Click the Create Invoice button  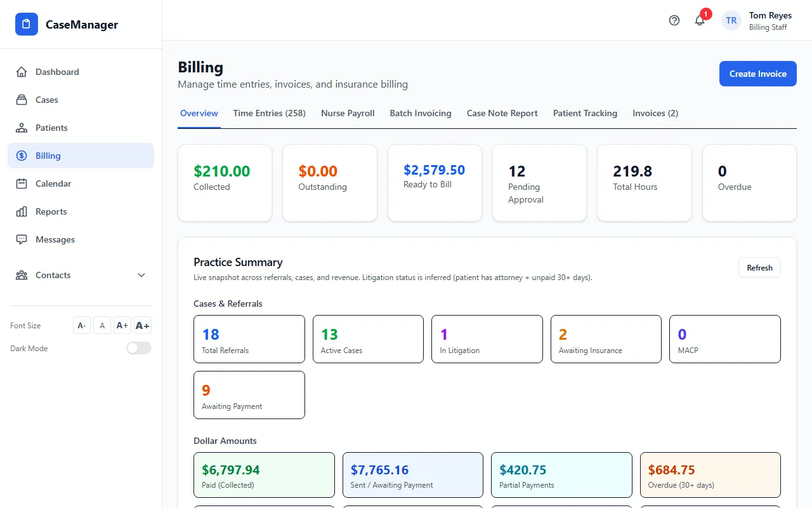pyautogui.click(x=758, y=74)
